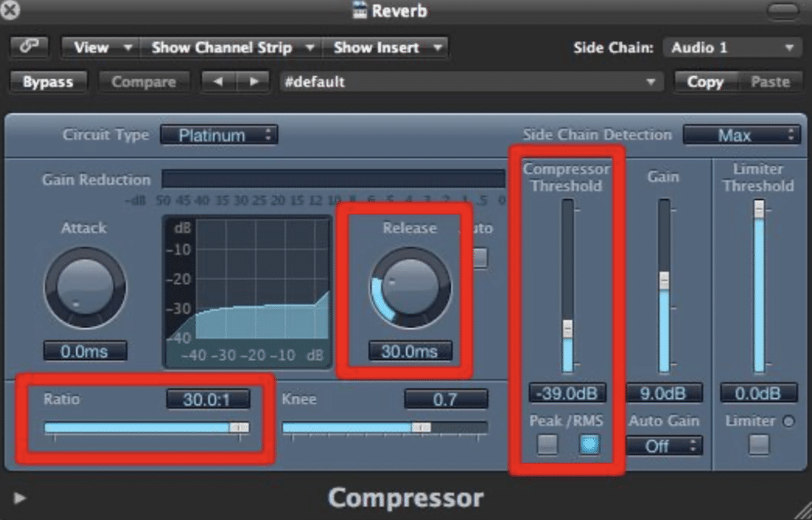Click the Compare button

pyautogui.click(x=143, y=82)
